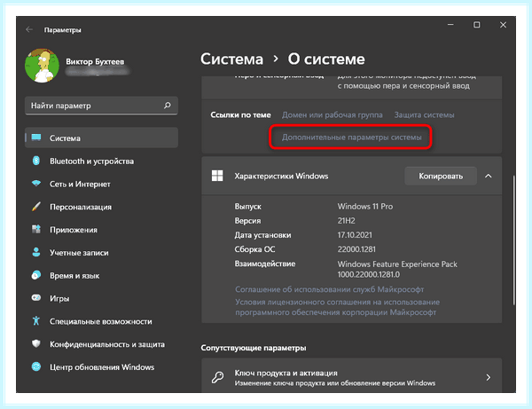Click the search magnifier icon
The height and width of the screenshot is (409, 532).
point(168,106)
